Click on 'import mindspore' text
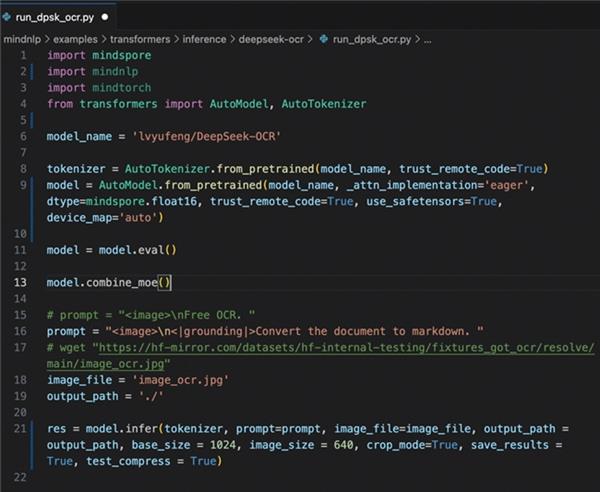The height and width of the screenshot is (492, 600). [x=99, y=55]
